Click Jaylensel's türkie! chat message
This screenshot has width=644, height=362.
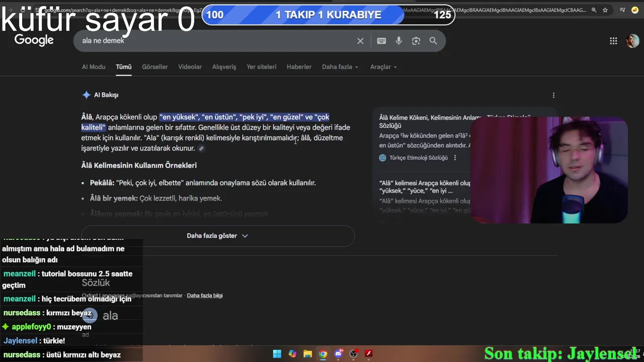tap(34, 341)
